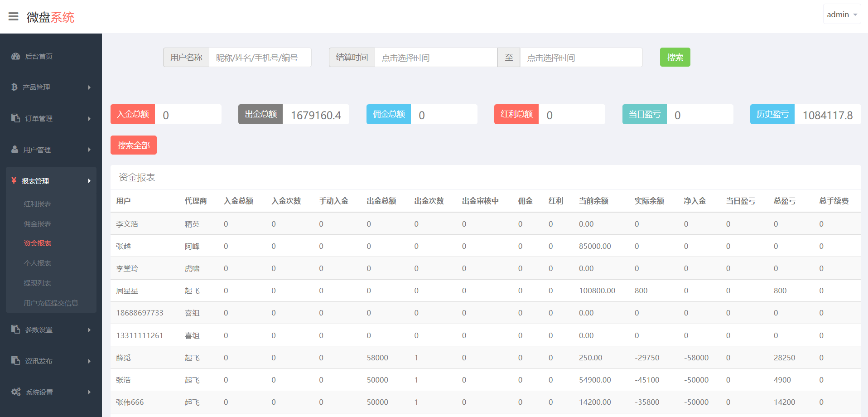
Task: Click the dashboard icon beside 后台首页
Action: [x=16, y=56]
